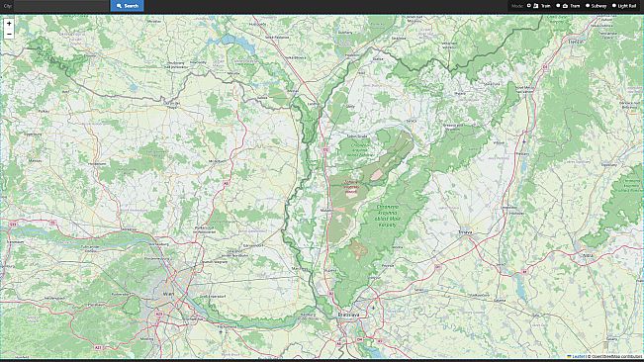Viewport: 644px width, 362px height.
Task: Zoom out with the minus map control
Action: click(x=9, y=34)
